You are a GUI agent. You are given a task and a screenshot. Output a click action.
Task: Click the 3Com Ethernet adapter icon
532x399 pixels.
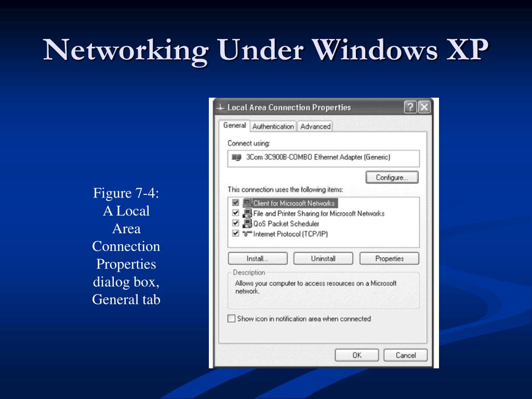(x=236, y=157)
